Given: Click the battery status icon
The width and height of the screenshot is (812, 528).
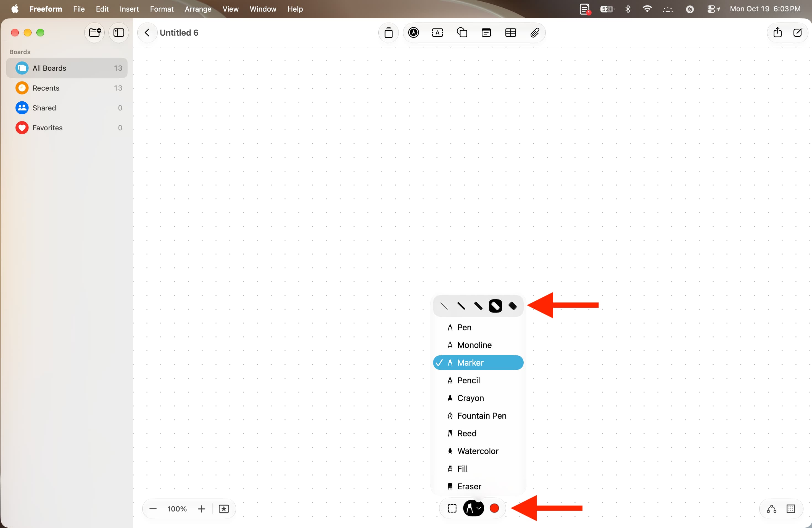Looking at the screenshot, I should pyautogui.click(x=607, y=9).
